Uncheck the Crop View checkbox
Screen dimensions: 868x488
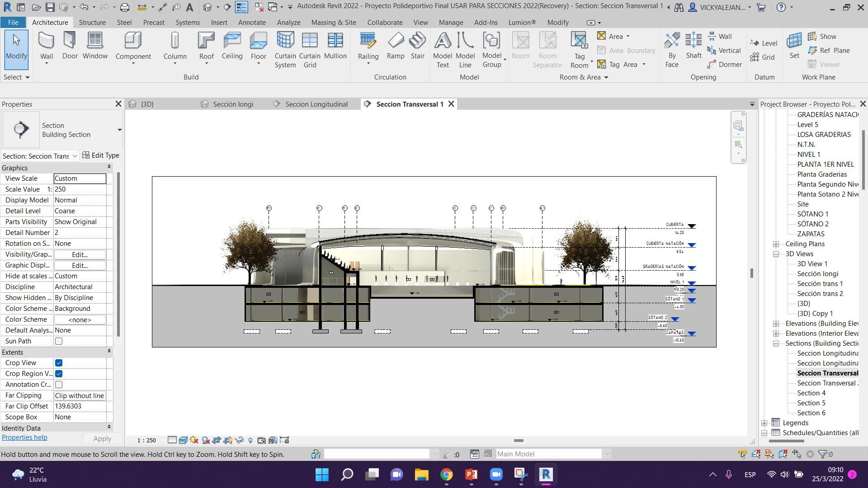tap(59, 363)
